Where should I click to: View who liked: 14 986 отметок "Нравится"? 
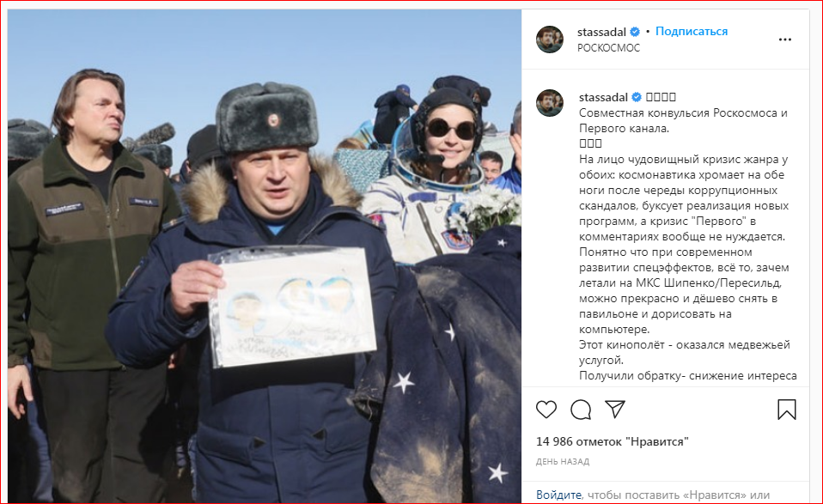(612, 441)
